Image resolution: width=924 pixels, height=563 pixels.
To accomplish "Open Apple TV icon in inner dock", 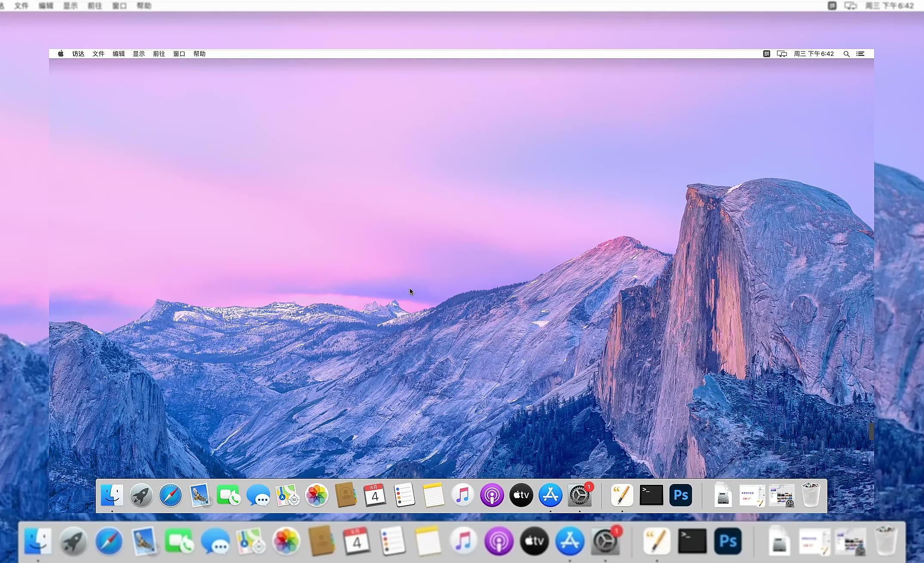I will pos(521,495).
